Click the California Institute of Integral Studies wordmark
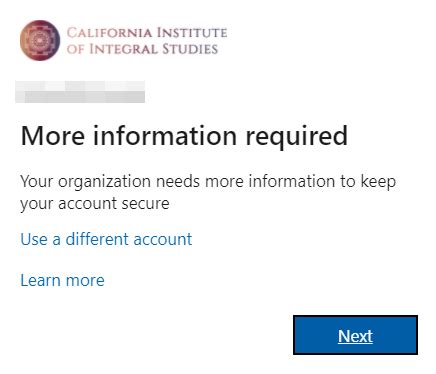436x374 pixels. [147, 41]
